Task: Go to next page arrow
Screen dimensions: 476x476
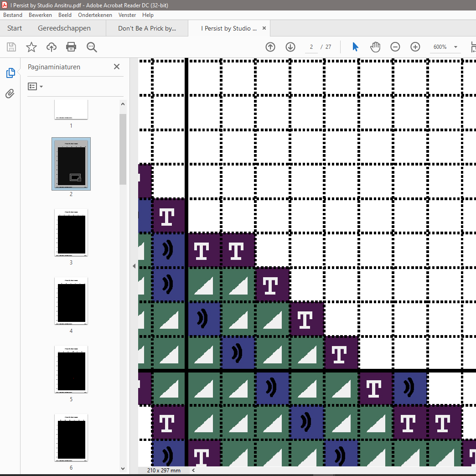Action: click(x=290, y=47)
